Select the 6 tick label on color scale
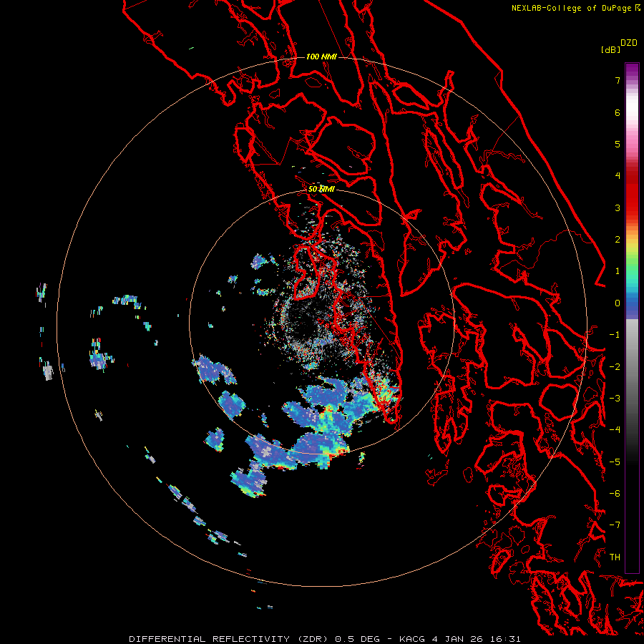 [618, 112]
